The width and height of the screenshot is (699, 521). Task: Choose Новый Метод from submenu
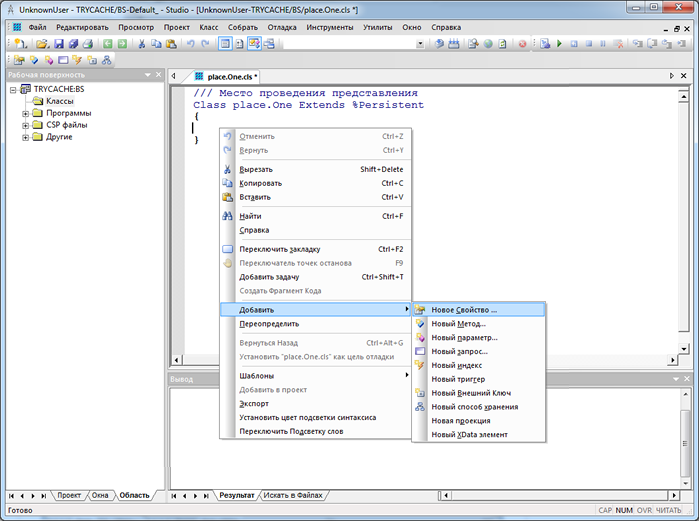(478, 324)
